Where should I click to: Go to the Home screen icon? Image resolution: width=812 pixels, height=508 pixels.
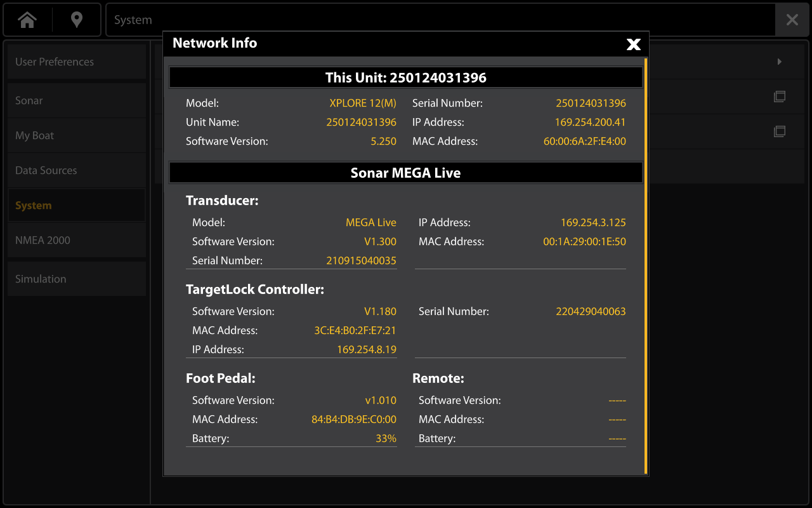pos(27,20)
